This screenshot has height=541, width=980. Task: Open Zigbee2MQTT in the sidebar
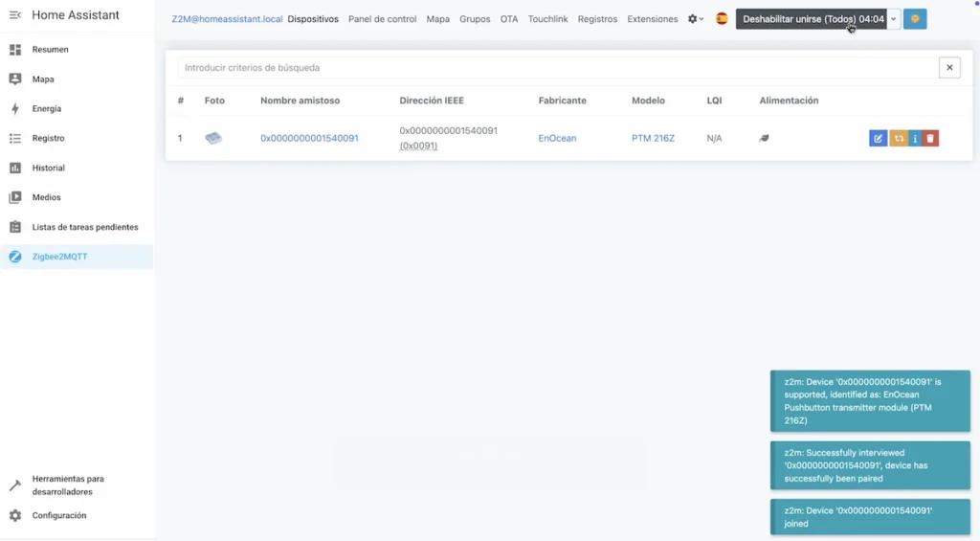tap(59, 257)
